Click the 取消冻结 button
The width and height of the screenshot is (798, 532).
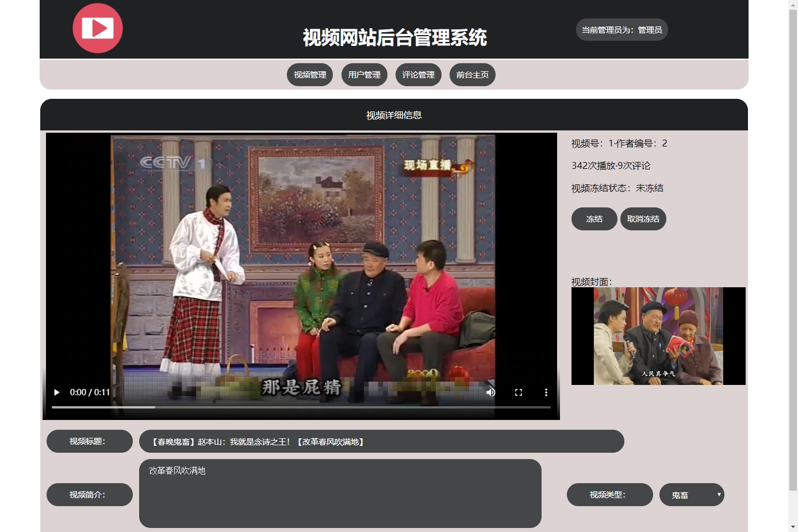[643, 219]
